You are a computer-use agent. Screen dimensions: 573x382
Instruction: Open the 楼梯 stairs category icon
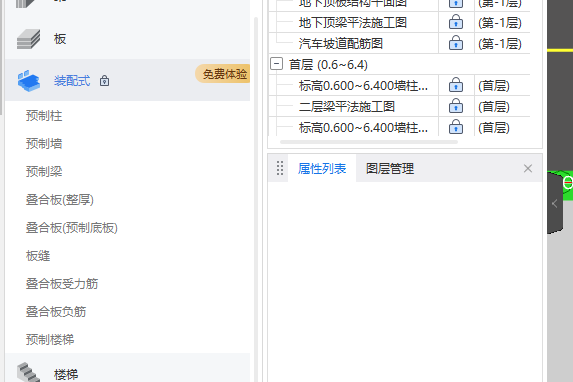(29, 372)
